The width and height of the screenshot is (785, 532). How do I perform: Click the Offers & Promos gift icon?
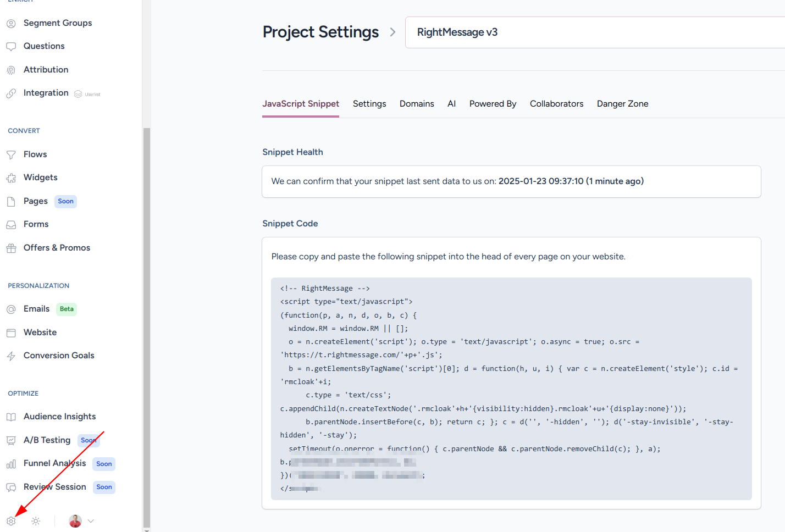(11, 248)
